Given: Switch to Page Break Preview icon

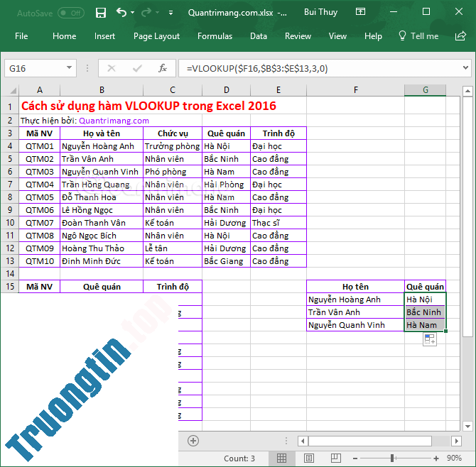Looking at the screenshot, I should tap(336, 458).
